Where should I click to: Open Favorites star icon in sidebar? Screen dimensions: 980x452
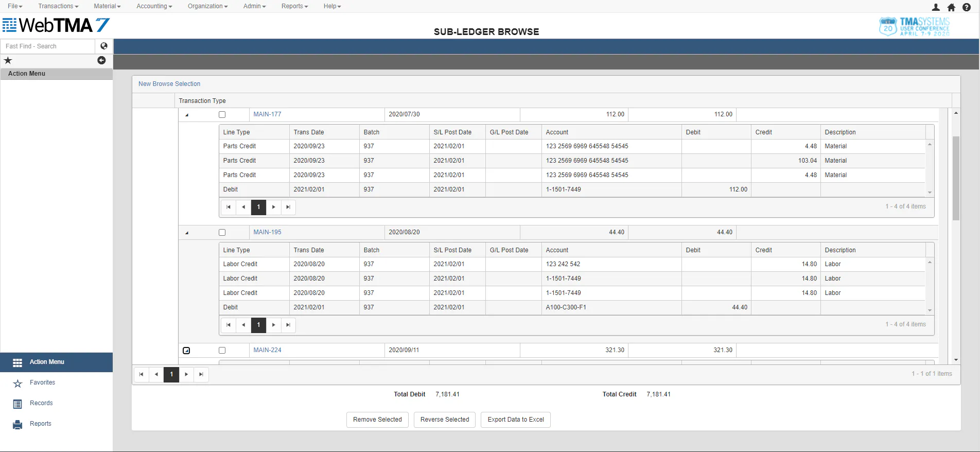click(x=17, y=384)
